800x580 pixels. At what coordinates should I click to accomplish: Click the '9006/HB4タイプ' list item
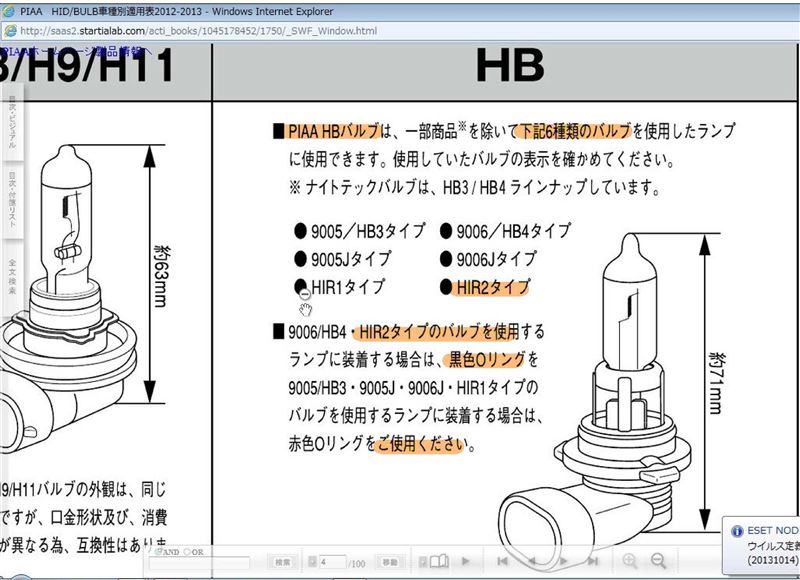coord(513,231)
